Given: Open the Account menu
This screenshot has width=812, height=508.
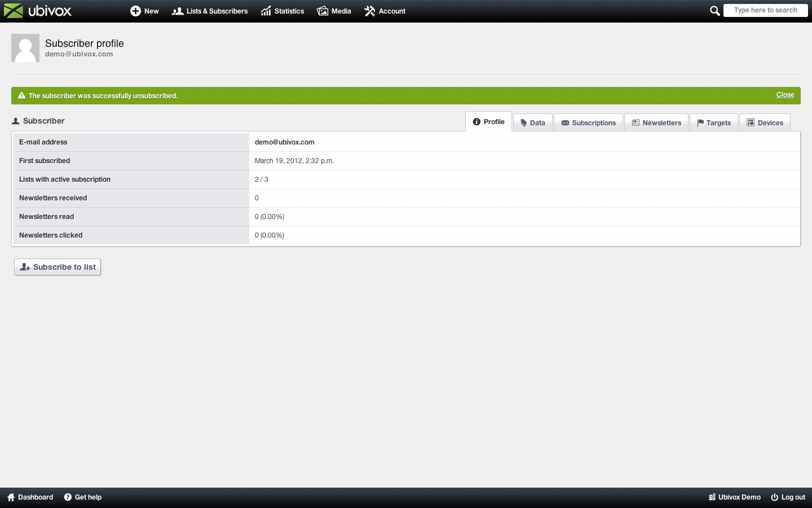Looking at the screenshot, I should point(385,11).
